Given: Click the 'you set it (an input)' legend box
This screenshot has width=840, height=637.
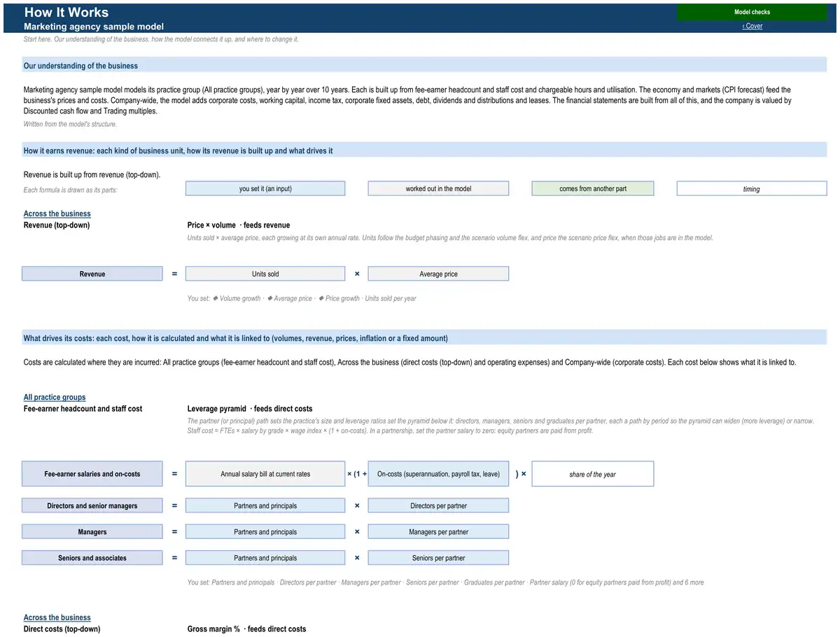Looking at the screenshot, I should coord(265,188).
